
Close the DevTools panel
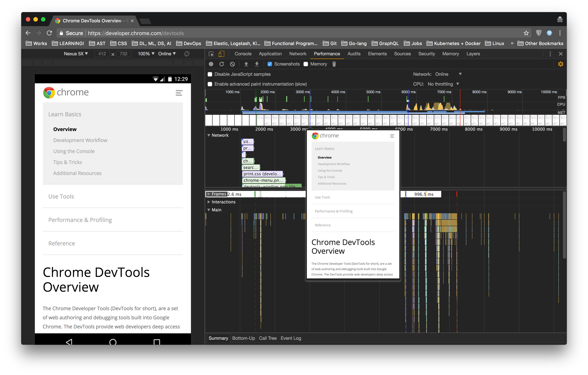561,54
